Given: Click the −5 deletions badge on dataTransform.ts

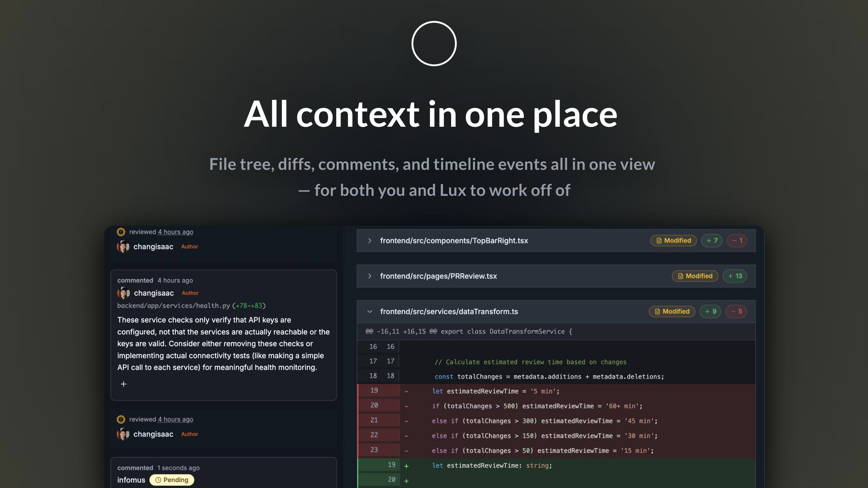Looking at the screenshot, I should tap(736, 311).
